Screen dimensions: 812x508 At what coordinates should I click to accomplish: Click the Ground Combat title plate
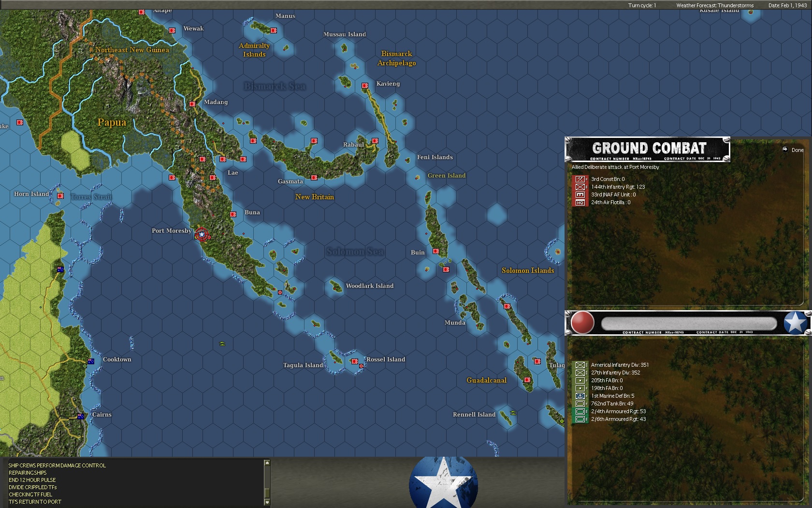coord(648,149)
